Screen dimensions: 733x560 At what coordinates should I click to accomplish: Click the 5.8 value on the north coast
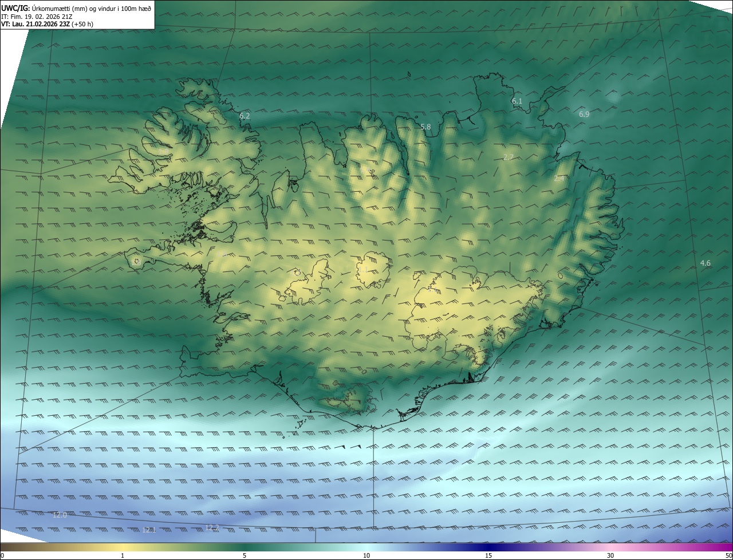point(425,127)
